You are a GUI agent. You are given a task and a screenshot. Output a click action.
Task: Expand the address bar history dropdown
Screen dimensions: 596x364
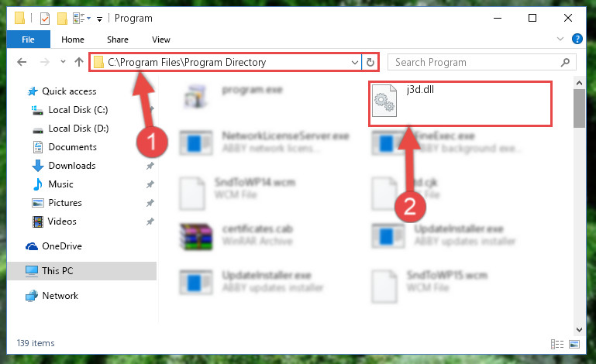pyautogui.click(x=355, y=62)
